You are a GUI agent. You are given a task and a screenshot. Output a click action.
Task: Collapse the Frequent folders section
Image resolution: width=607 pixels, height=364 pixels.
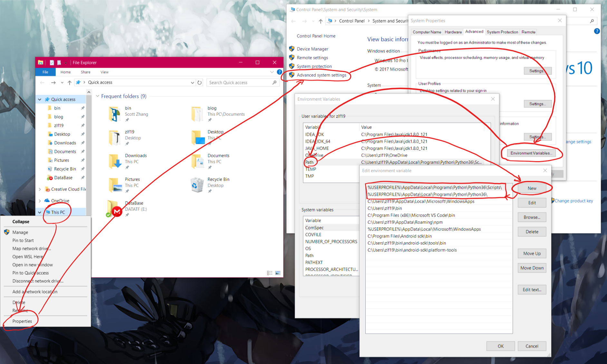pos(98,96)
